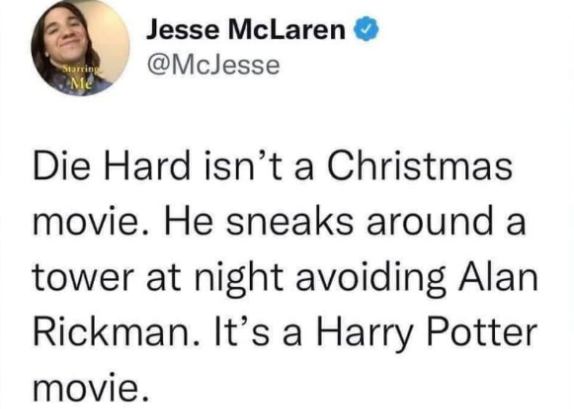Click 'movie.' before 'He sneaks'
574x409 pixels.
91,221
